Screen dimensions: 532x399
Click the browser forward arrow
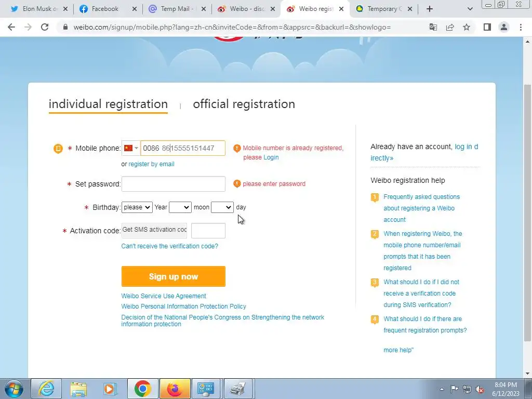click(28, 27)
